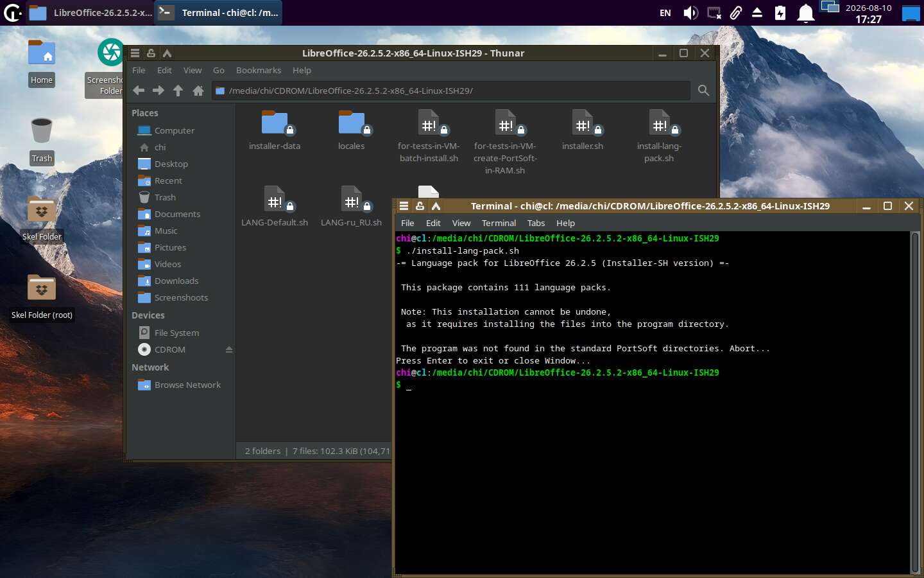This screenshot has width=924, height=578.
Task: Toggle the pin icon in Terminal titlebar
Action: pos(420,206)
